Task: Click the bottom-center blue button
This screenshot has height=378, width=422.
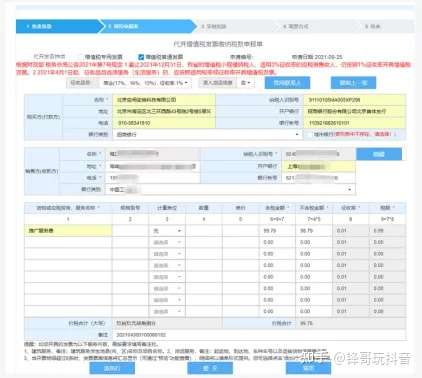Action: pyautogui.click(x=210, y=368)
